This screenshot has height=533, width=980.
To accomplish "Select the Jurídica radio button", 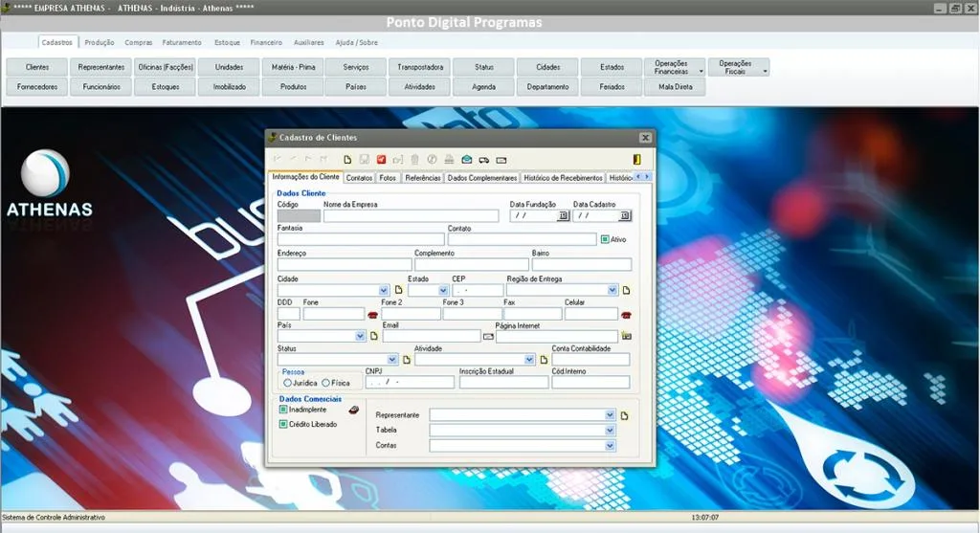I will click(x=287, y=383).
